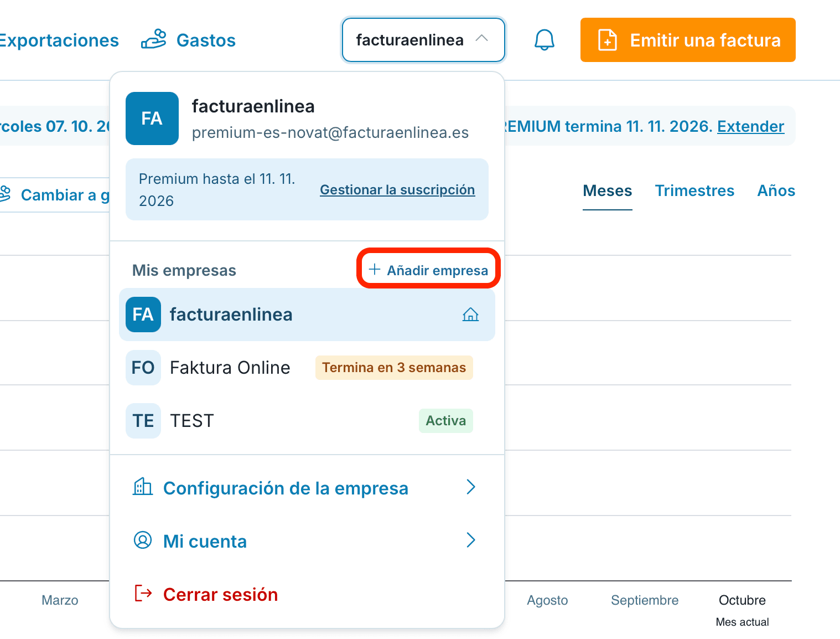Viewport: 840px width, 639px height.
Task: Click the Activa status badge
Action: click(x=446, y=421)
